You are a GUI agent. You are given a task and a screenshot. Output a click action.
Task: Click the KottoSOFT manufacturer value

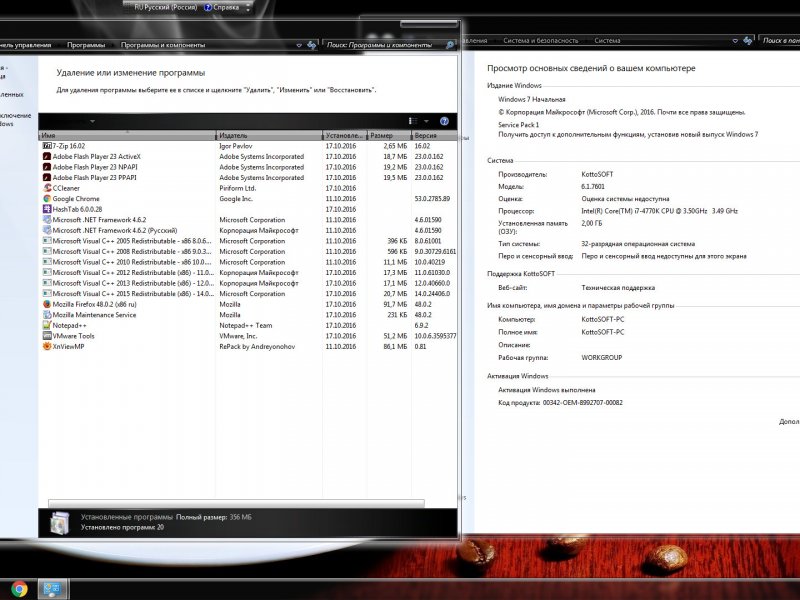click(597, 174)
